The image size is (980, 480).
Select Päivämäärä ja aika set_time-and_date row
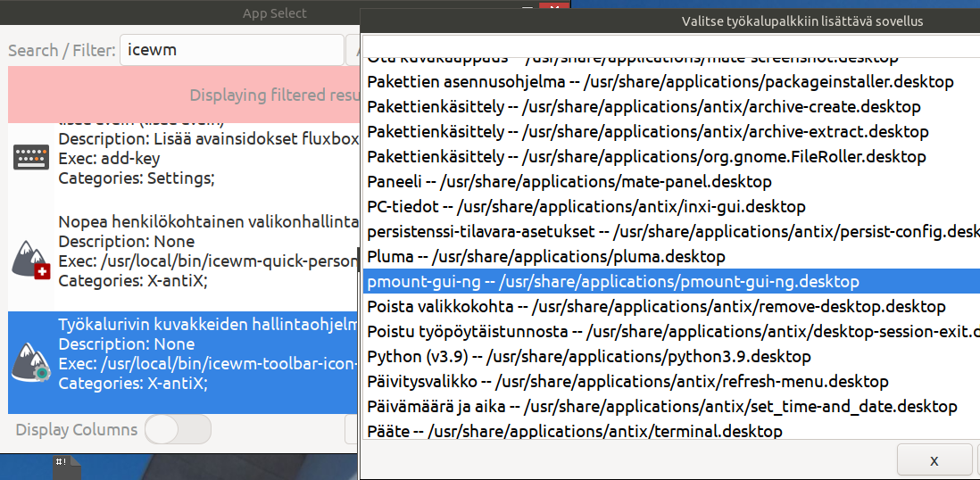671,407
